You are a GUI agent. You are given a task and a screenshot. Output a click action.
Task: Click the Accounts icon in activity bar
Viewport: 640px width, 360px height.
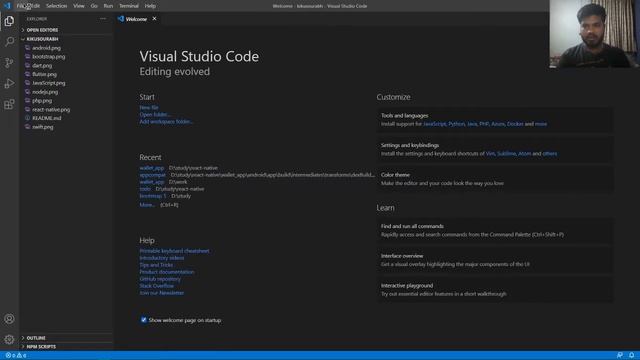point(9,319)
